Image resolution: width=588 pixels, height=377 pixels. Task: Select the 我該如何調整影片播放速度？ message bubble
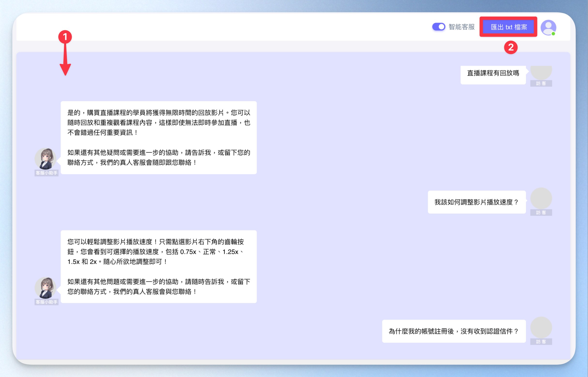[x=477, y=202]
